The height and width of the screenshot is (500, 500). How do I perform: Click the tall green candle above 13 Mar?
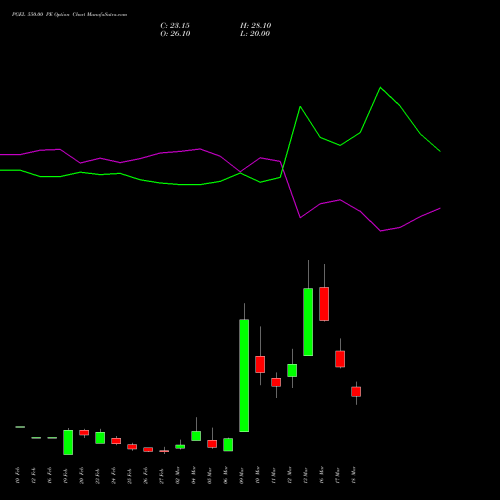pyautogui.click(x=308, y=322)
